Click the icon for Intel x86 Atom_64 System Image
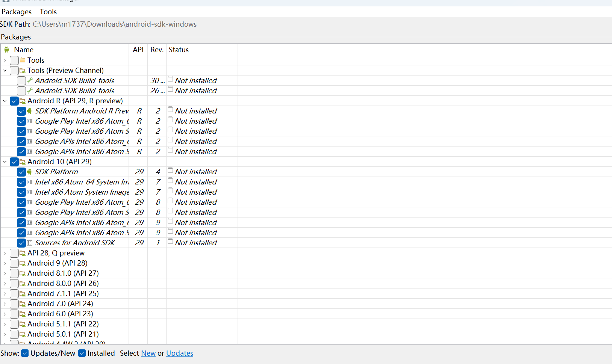The height and width of the screenshot is (364, 612). [x=30, y=182]
